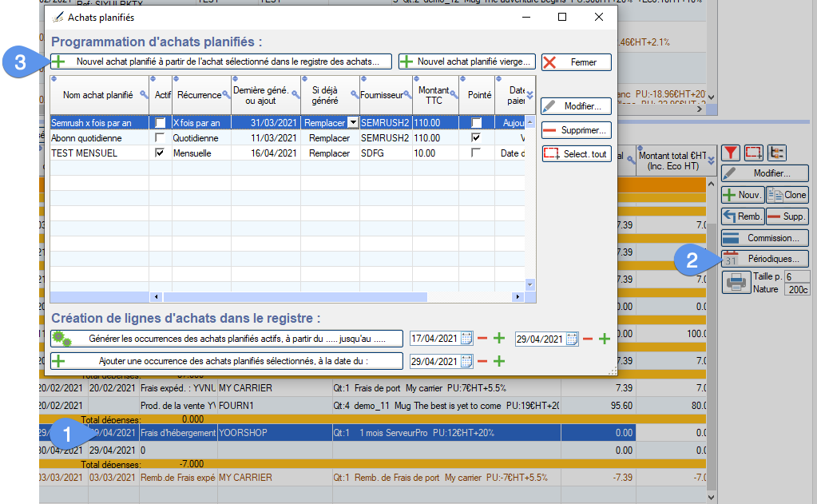Click the Supp. button
The image size is (817, 504).
[x=787, y=216]
